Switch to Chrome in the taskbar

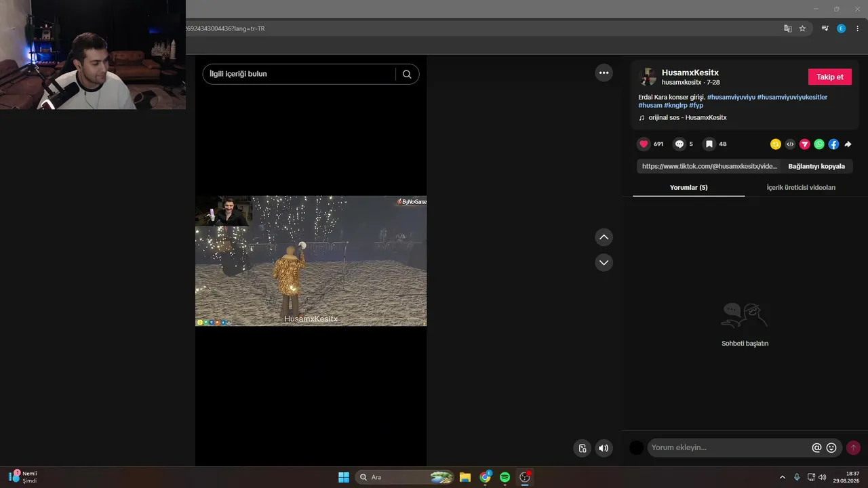(x=485, y=477)
